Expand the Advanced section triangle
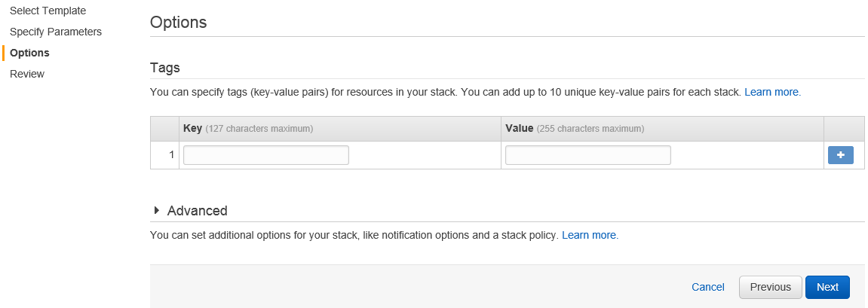Screen dimensions: 868x308 [x=157, y=210]
